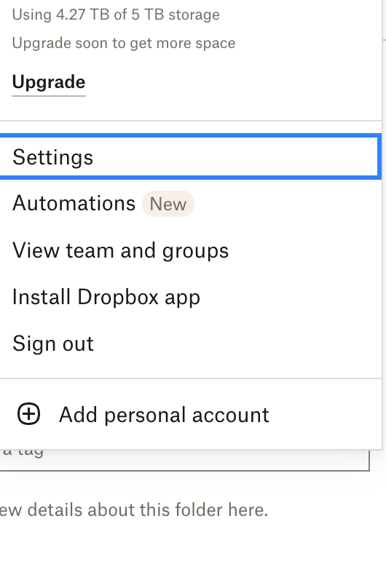Open Settings from the account menu
This screenshot has height=588, width=386.
pyautogui.click(x=189, y=156)
